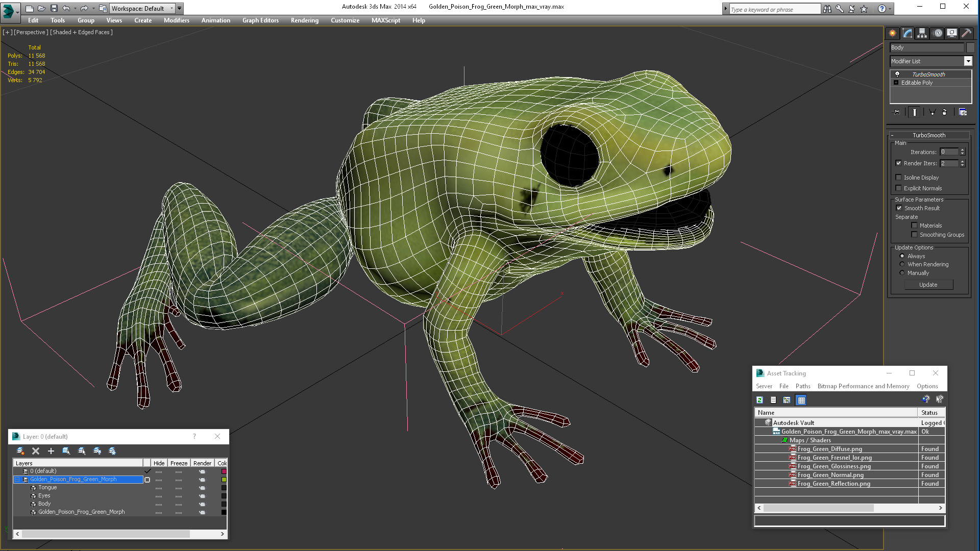Enable the Explicit Normals checkbox
This screenshot has height=551, width=980.
(x=898, y=188)
